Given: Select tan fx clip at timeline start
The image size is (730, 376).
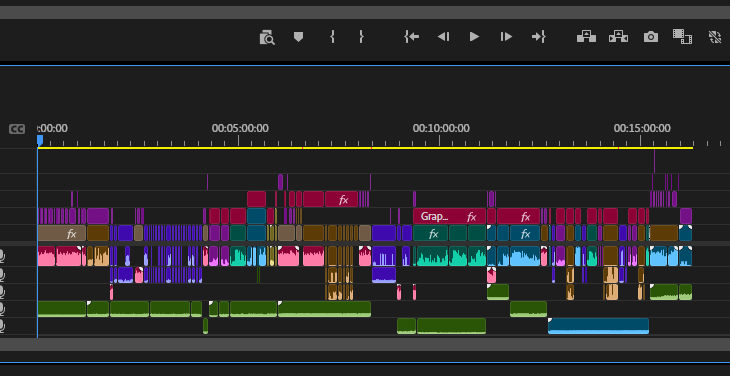Looking at the screenshot, I should [61, 233].
